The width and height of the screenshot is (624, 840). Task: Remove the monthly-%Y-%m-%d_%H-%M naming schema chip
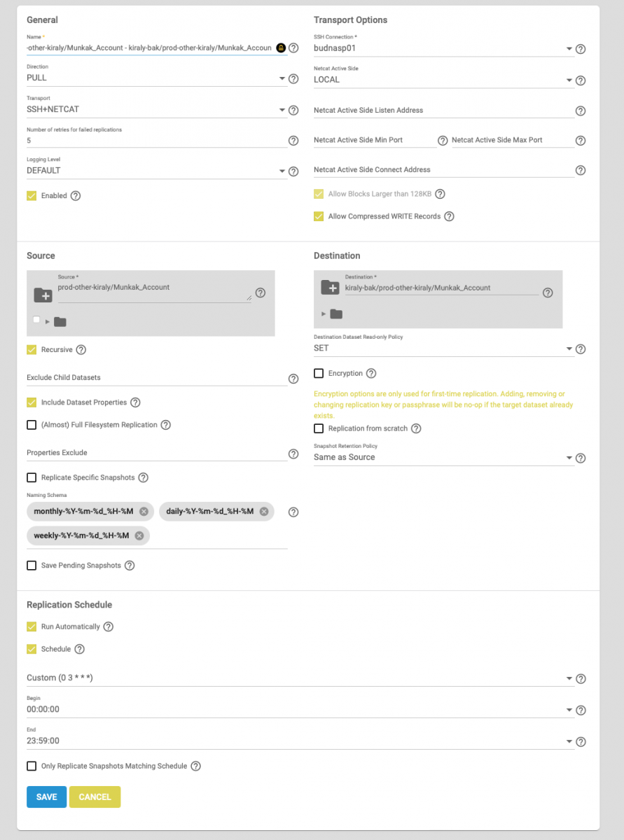pyautogui.click(x=144, y=512)
